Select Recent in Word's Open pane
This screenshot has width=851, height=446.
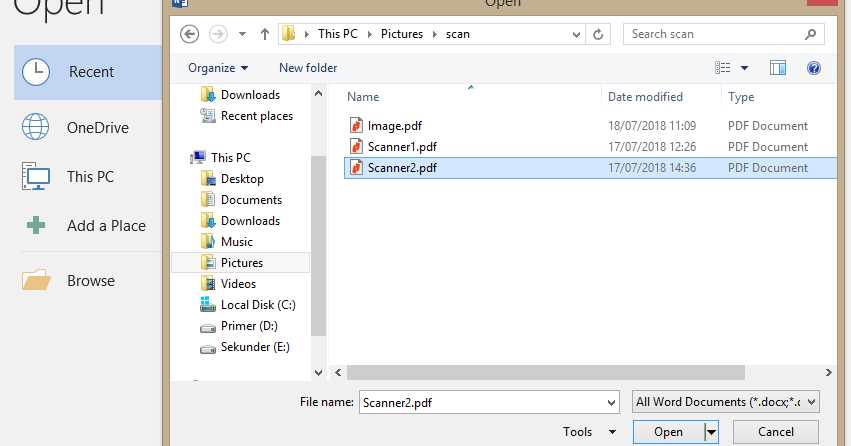point(88,72)
